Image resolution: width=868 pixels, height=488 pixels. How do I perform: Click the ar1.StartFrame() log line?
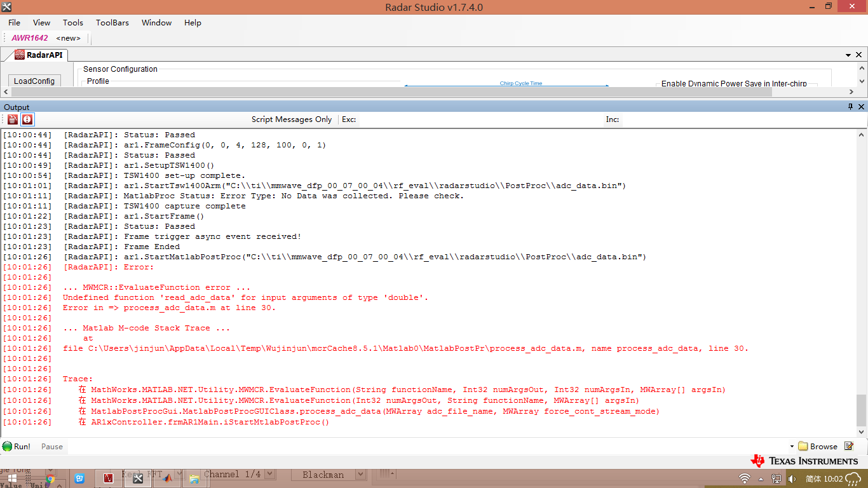point(164,216)
